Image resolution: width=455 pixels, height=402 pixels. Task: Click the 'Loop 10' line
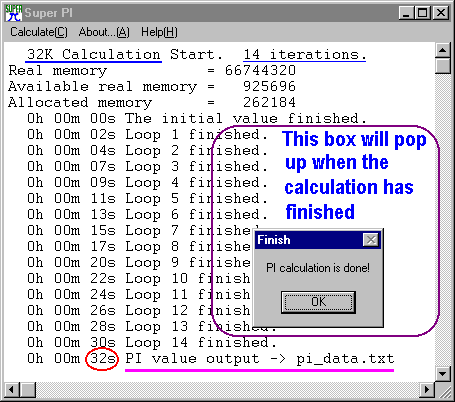[140, 278]
